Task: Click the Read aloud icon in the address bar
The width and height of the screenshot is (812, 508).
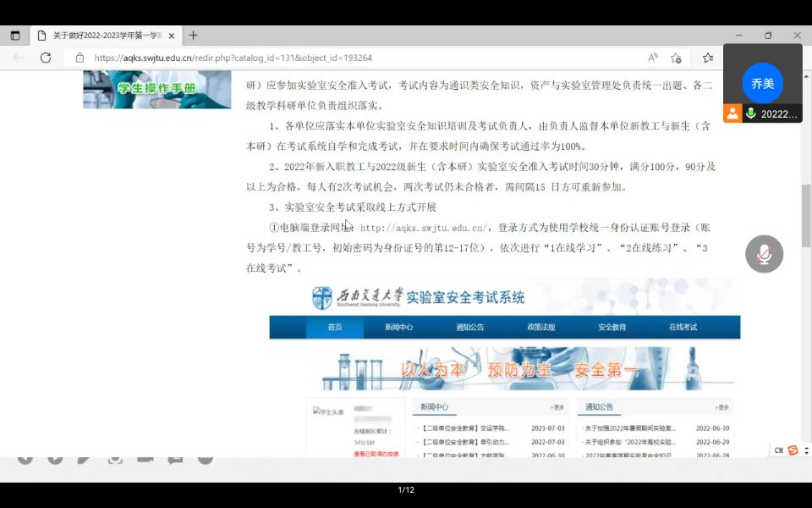Action: point(652,59)
